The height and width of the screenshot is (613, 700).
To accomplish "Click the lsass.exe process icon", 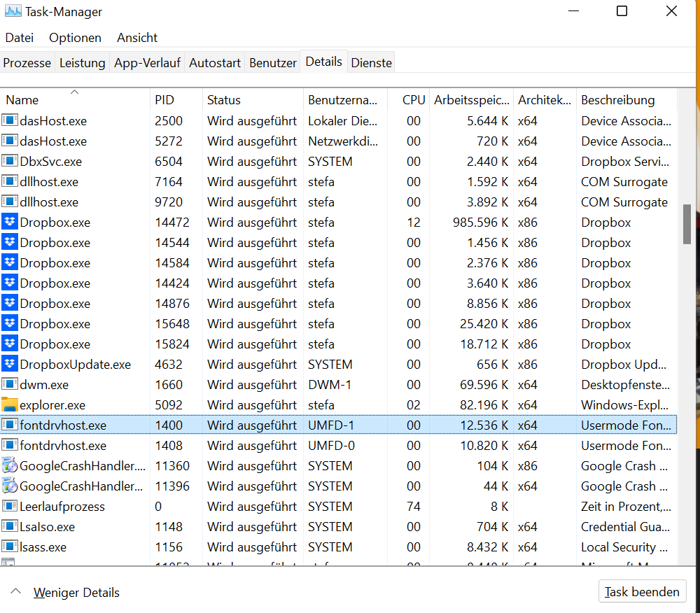I will point(9,547).
